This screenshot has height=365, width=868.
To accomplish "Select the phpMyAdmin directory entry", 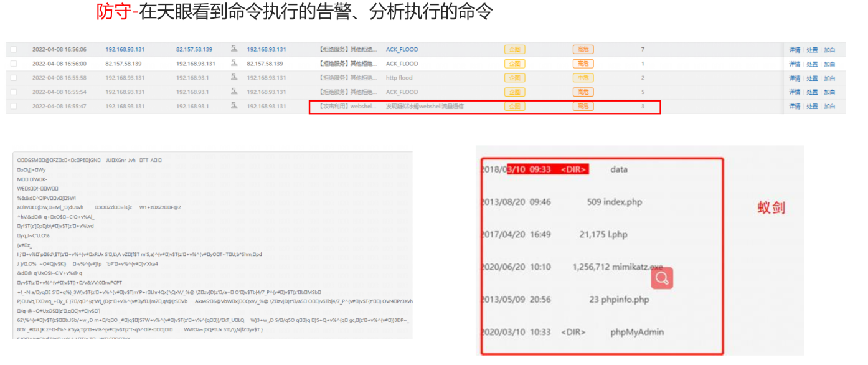I will [x=631, y=333].
